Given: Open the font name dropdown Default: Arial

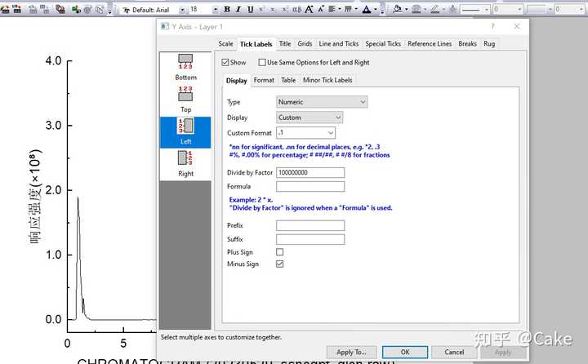Looking at the screenshot, I should [x=182, y=10].
